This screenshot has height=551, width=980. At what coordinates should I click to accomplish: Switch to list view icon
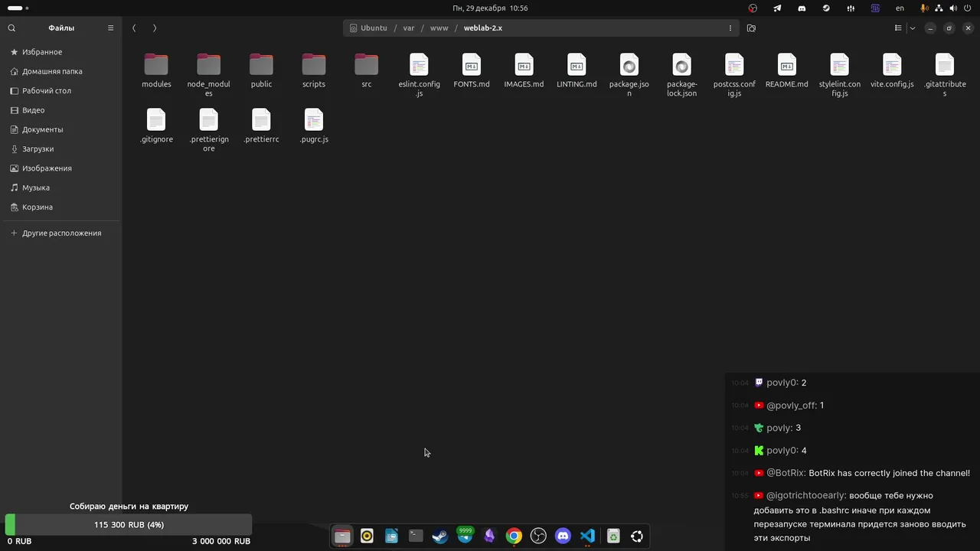point(898,28)
